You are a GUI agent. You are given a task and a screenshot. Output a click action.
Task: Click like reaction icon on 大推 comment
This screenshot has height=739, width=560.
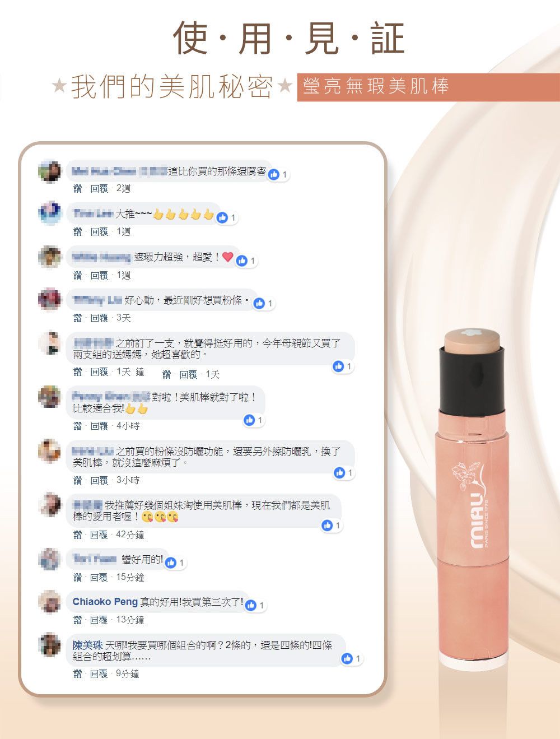(222, 218)
